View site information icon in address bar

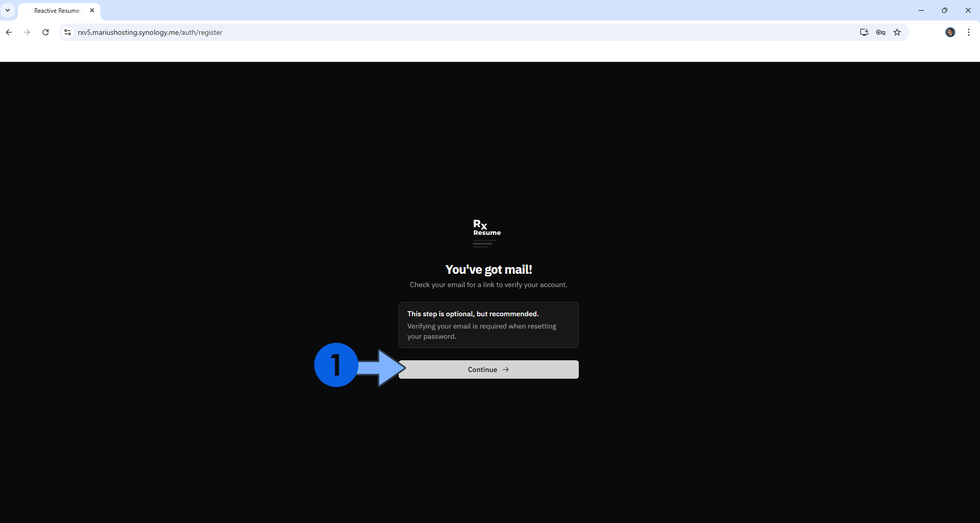coord(67,32)
